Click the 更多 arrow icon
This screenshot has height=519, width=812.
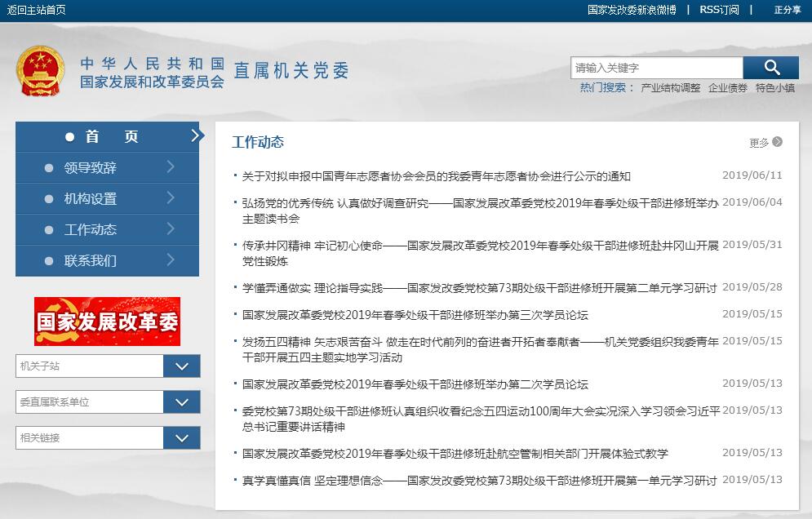(777, 142)
